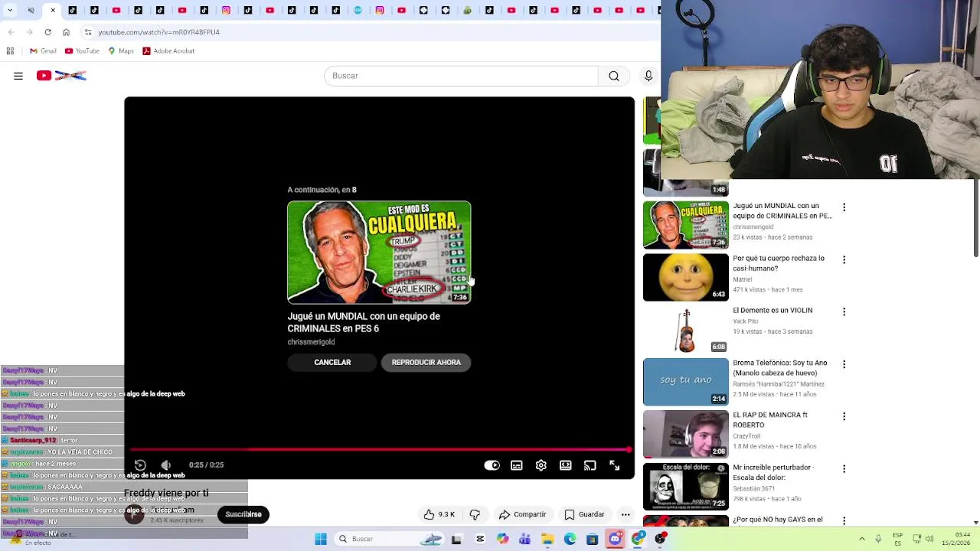The width and height of the screenshot is (980, 551).
Task: Save the video with Guardar
Action: (x=585, y=514)
